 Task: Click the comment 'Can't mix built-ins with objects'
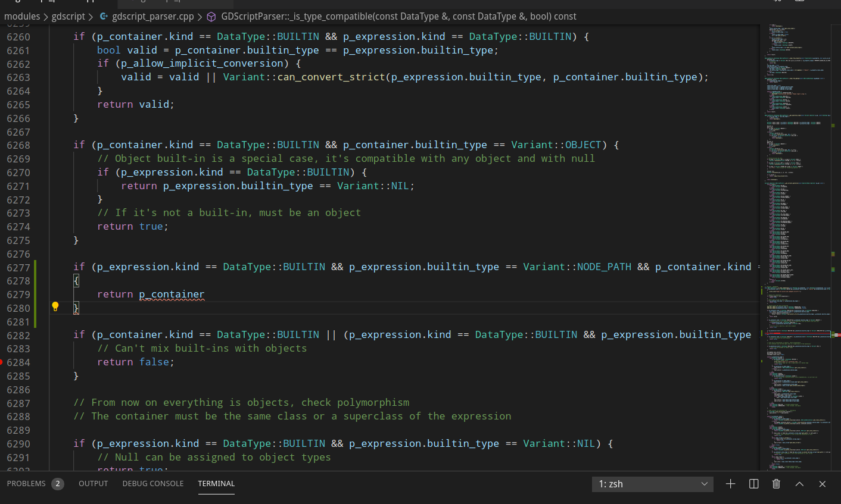click(202, 348)
